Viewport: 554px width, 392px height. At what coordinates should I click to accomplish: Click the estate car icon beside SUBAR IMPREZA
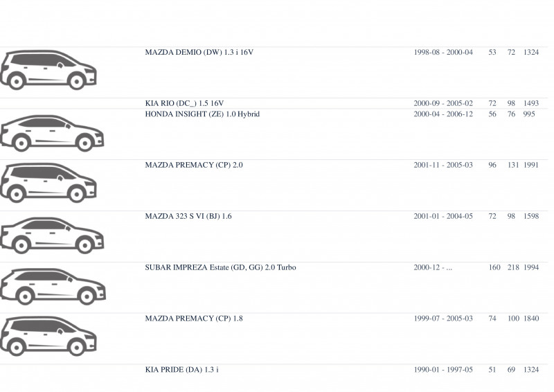(x=53, y=287)
